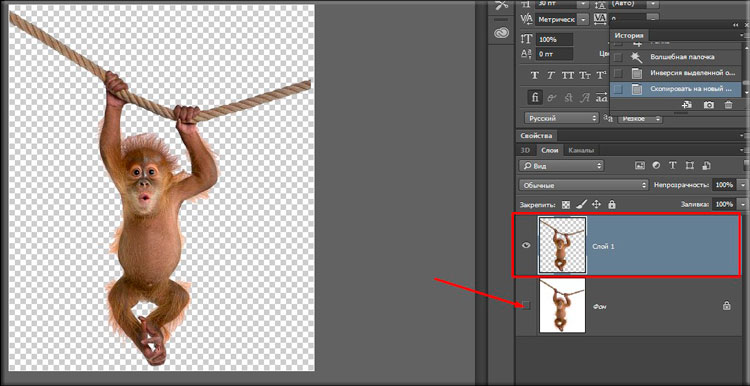Viewport: 750px width, 386px height.
Task: Filter layers by shape layers icon
Action: (x=689, y=165)
